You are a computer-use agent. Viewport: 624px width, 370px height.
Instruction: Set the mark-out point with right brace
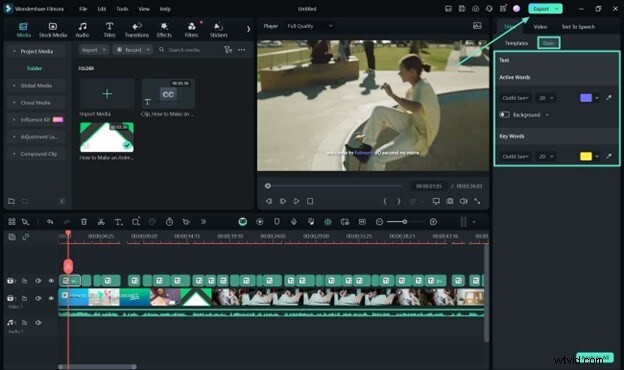coord(399,201)
